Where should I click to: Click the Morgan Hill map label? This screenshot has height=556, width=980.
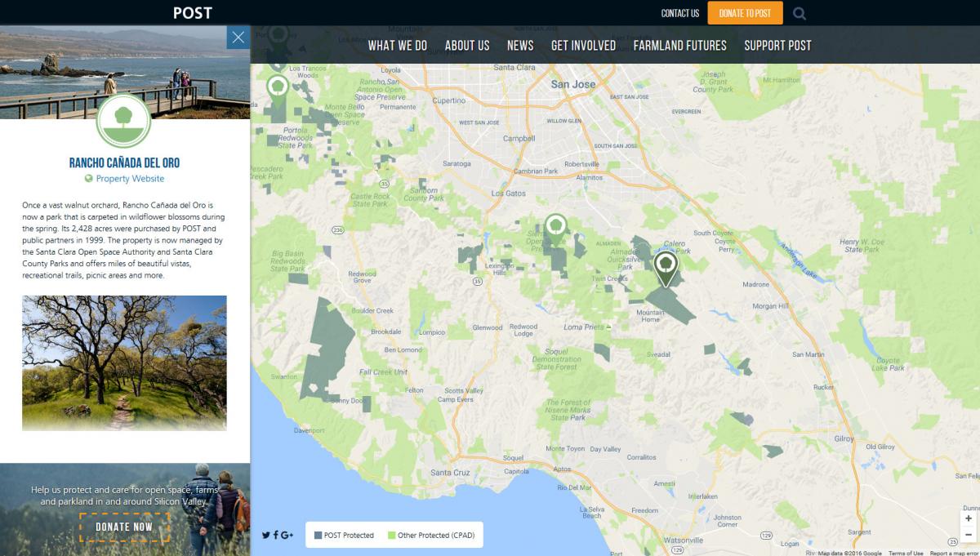tap(770, 306)
